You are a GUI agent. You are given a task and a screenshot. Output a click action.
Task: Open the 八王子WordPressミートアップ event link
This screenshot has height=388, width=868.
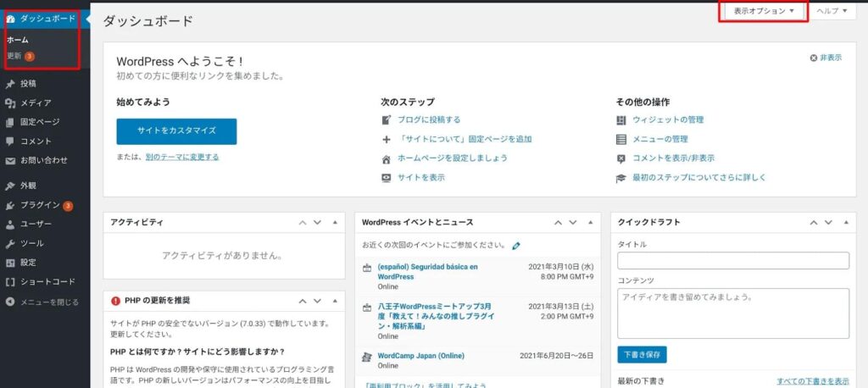coord(436,316)
